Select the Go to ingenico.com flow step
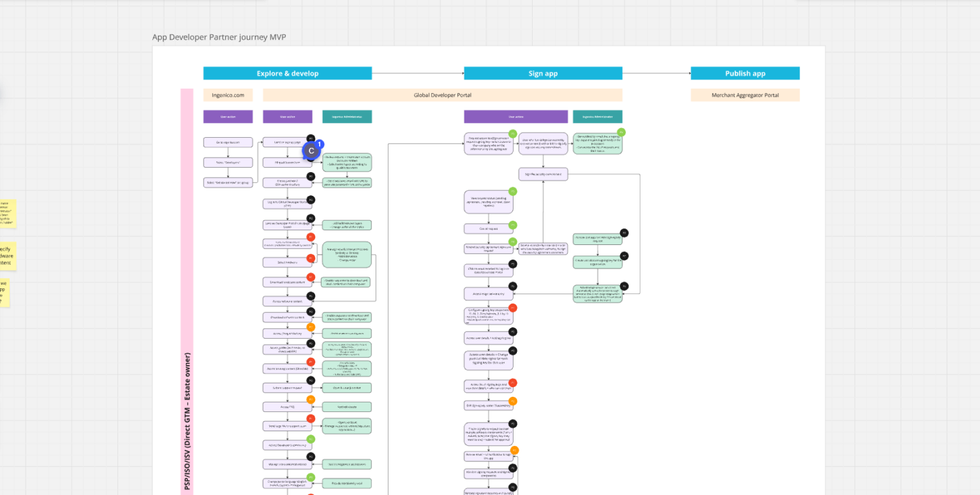This screenshot has width=980, height=495. click(x=228, y=142)
